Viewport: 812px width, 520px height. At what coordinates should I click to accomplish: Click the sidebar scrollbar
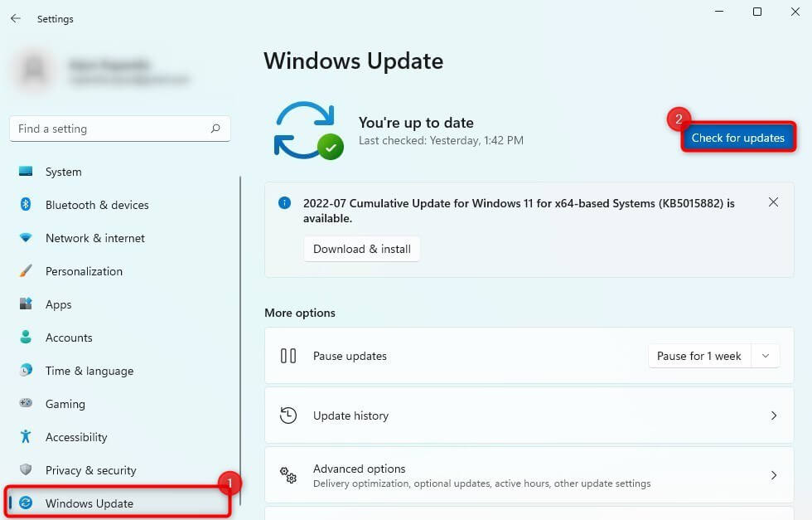pyautogui.click(x=240, y=341)
